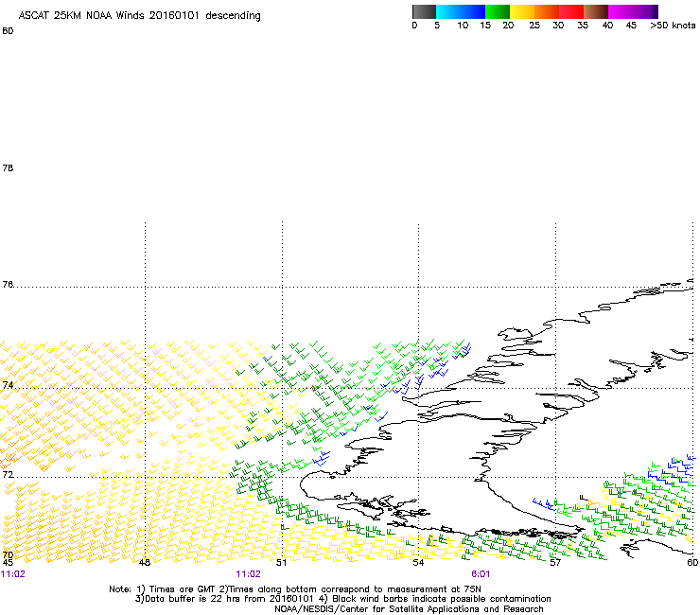This screenshot has width=700, height=615.
Task: Click the gray 0-5 knots color bar segment
Action: click(424, 11)
